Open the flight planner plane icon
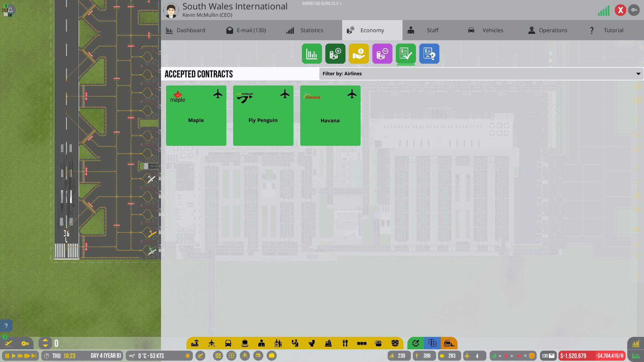The height and width of the screenshot is (362, 644). pos(8,343)
